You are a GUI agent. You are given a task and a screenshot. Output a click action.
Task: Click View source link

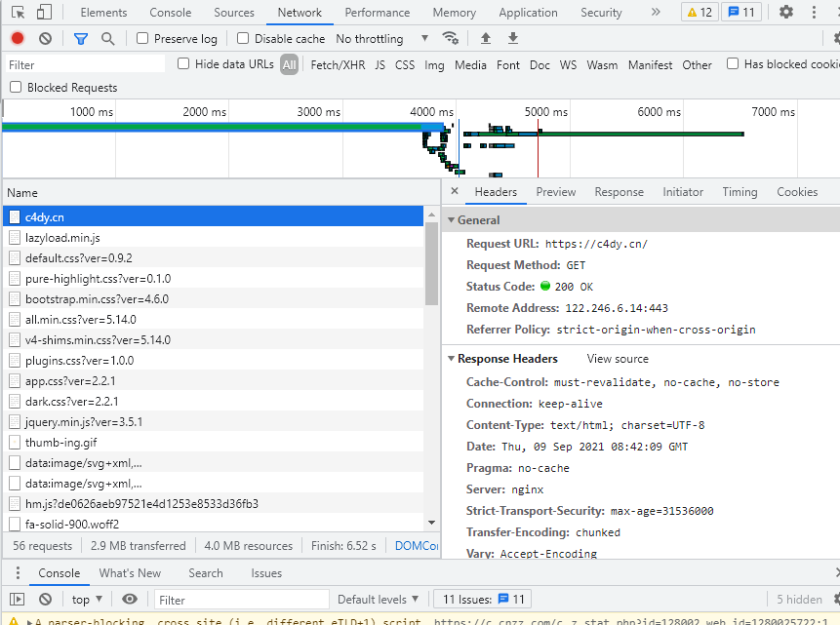[x=618, y=359]
